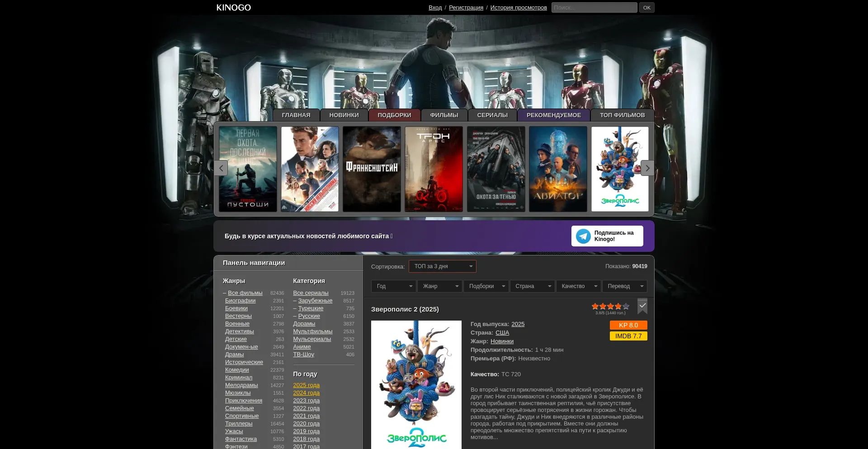Click the OK search button
868x449 pixels.
(647, 8)
